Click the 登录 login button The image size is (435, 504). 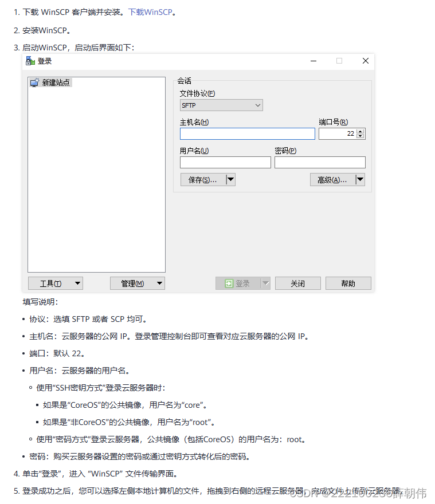pos(238,283)
